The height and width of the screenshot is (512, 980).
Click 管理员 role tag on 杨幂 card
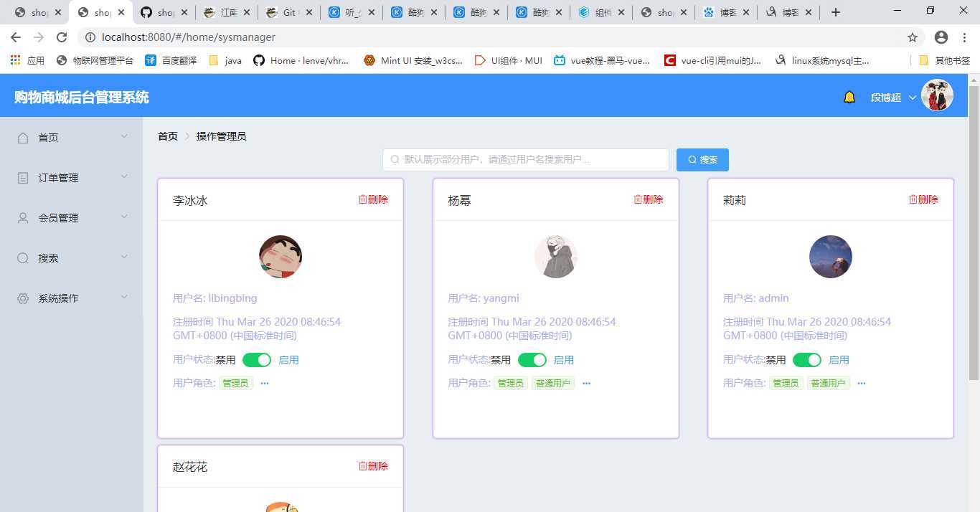click(511, 384)
